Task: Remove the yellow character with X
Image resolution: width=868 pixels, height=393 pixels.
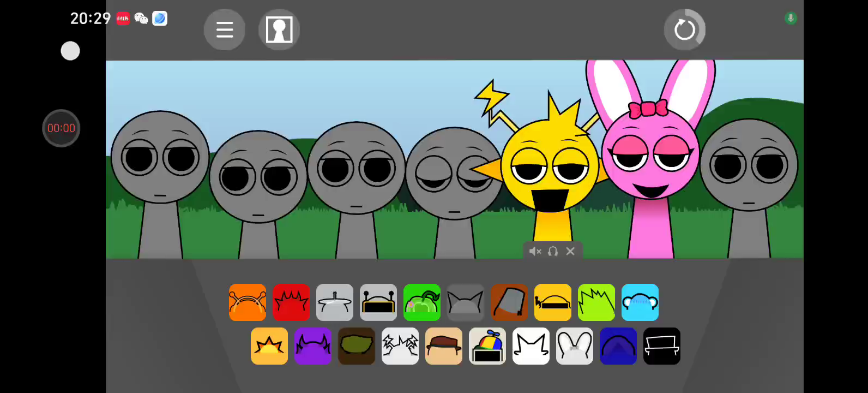Action: coord(570,251)
